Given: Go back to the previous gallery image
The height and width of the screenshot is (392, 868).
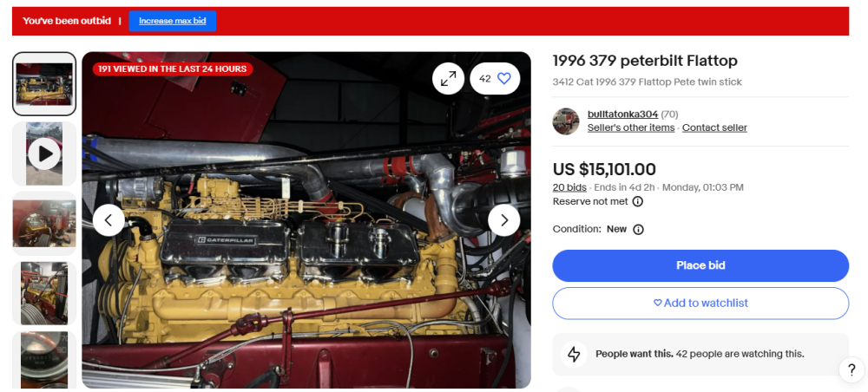Looking at the screenshot, I should 108,220.
